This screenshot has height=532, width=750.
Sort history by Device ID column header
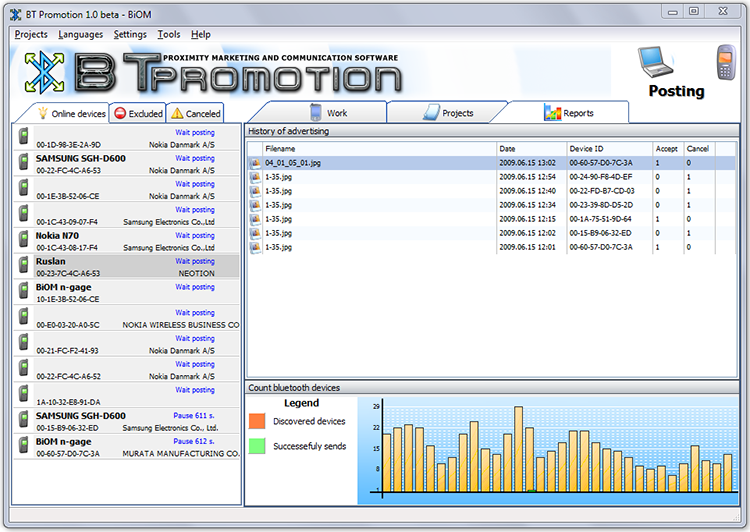(609, 149)
